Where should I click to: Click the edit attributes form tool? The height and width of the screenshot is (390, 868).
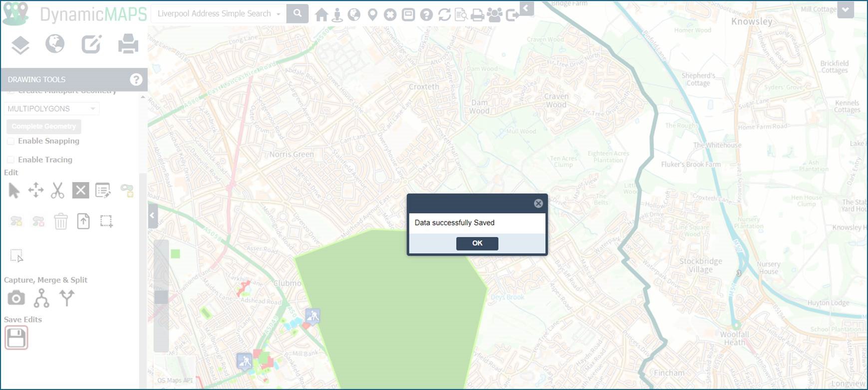tap(103, 190)
